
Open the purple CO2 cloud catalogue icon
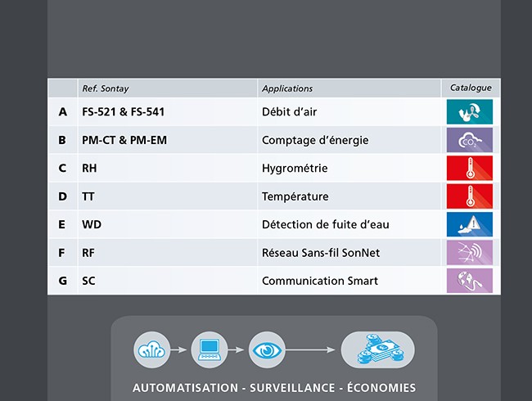click(470, 140)
